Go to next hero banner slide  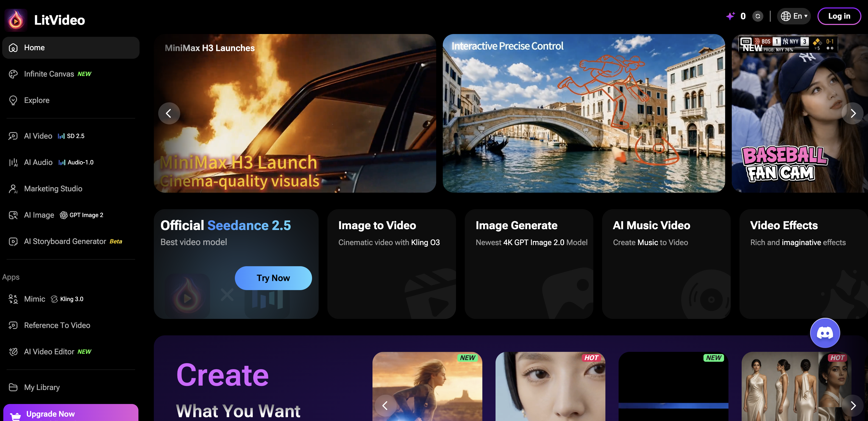pyautogui.click(x=853, y=113)
